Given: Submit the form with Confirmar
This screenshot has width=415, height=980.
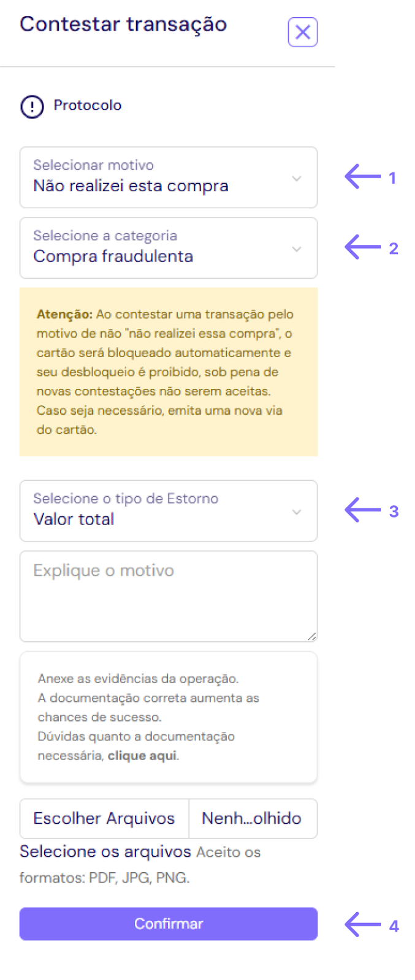Looking at the screenshot, I should [x=168, y=924].
